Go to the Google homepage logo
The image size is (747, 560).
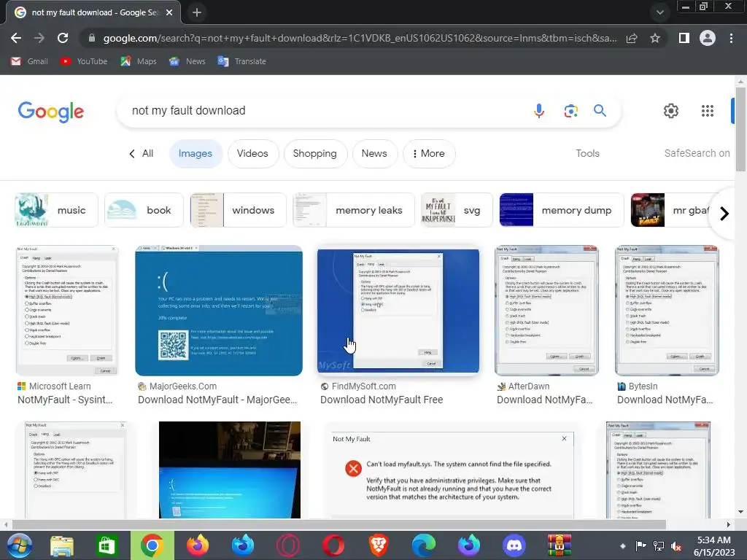tap(51, 112)
